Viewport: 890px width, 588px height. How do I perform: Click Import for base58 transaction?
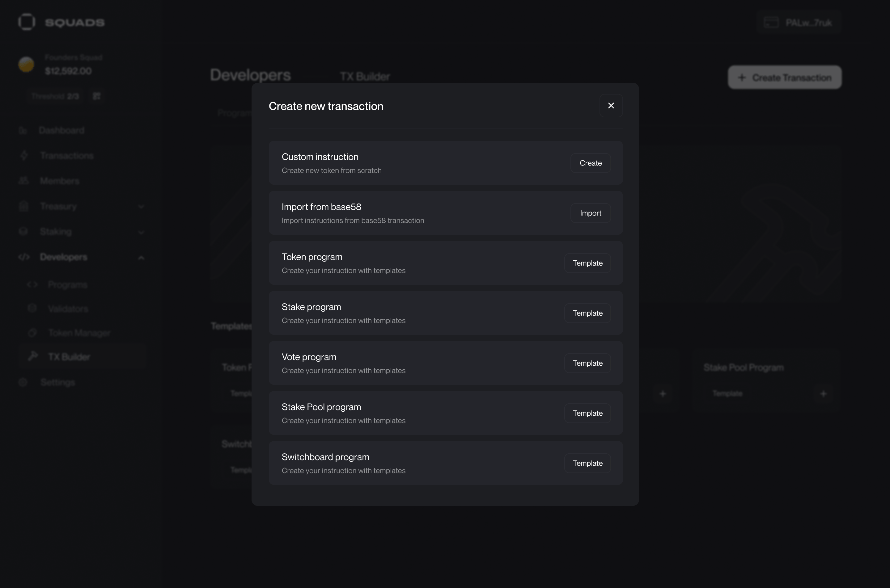[x=591, y=213]
